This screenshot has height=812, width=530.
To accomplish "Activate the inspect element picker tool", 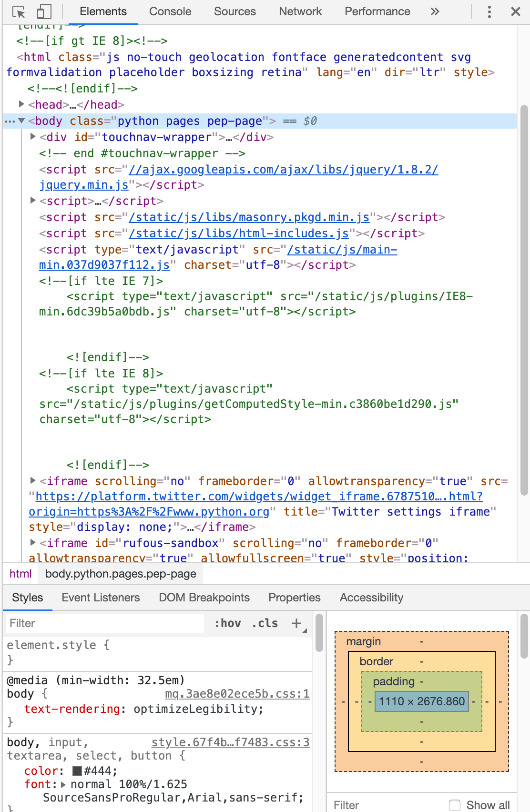I will (19, 12).
